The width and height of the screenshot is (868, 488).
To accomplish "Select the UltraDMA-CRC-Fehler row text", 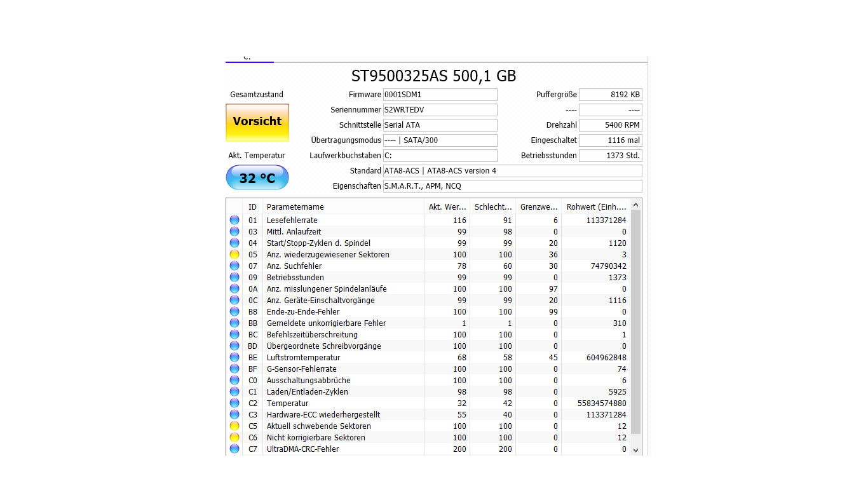I will (x=302, y=449).
